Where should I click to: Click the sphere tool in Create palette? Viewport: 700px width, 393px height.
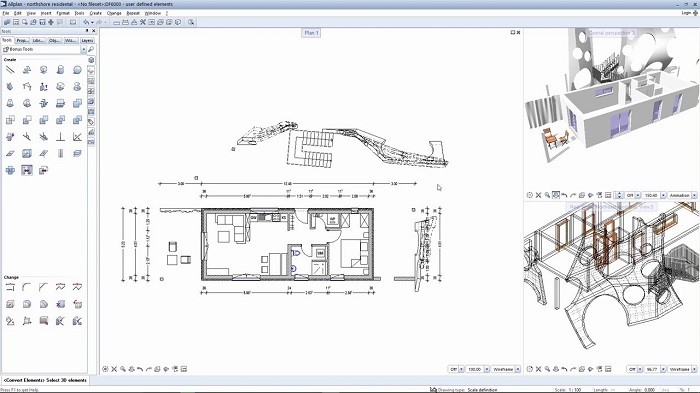point(77,70)
